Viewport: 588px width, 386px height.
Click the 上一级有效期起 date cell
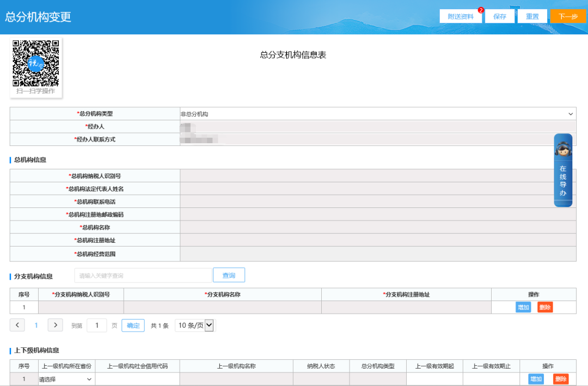[x=434, y=379]
